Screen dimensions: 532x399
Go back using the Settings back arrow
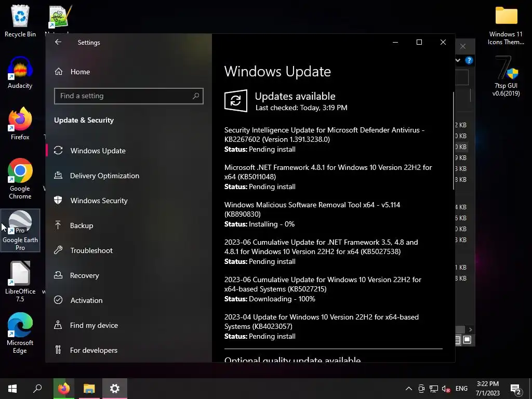coord(58,42)
